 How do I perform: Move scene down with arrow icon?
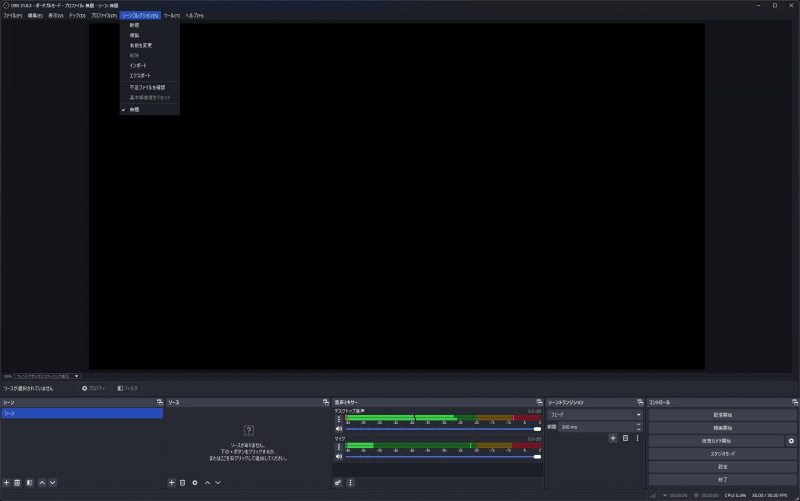(53, 483)
